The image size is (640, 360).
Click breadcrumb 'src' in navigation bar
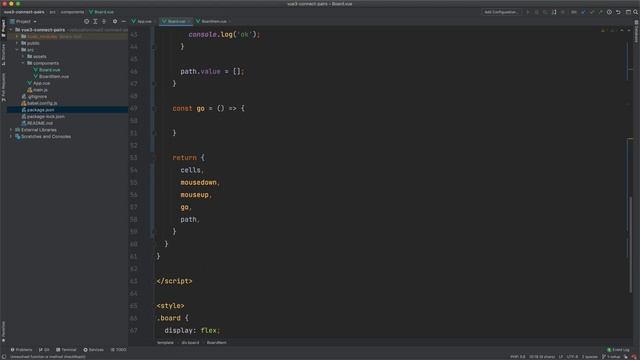tap(53, 12)
